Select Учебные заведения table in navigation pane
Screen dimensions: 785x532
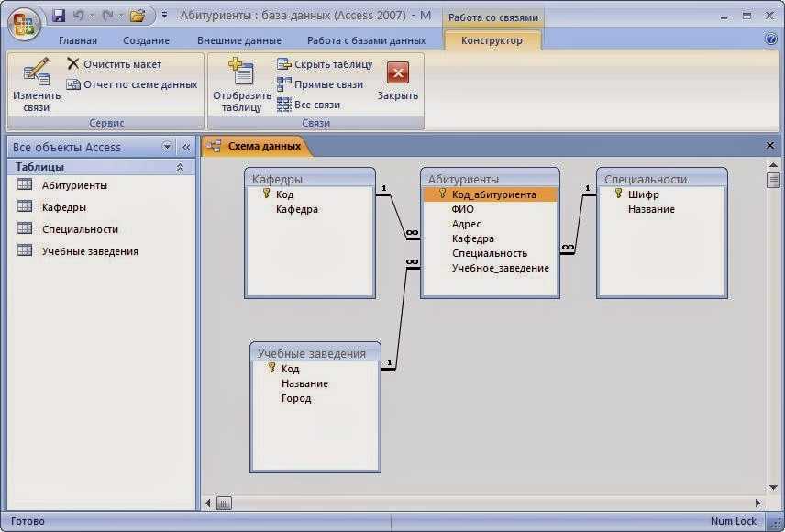point(90,251)
